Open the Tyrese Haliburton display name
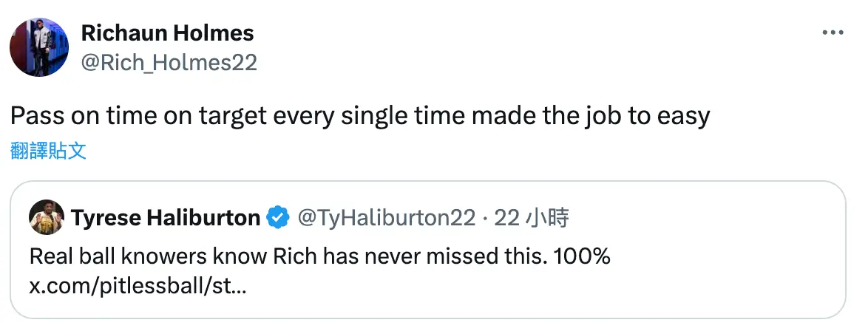This screenshot has width=868, height=331. coord(166,218)
